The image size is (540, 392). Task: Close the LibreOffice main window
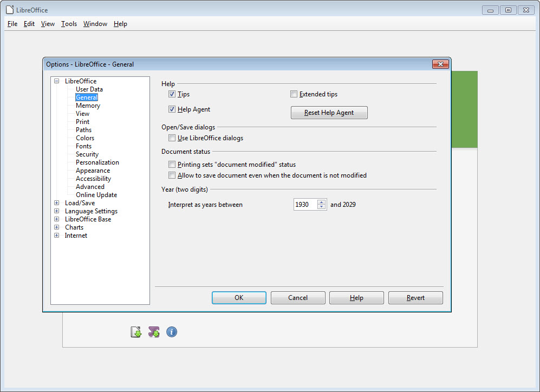(x=526, y=10)
